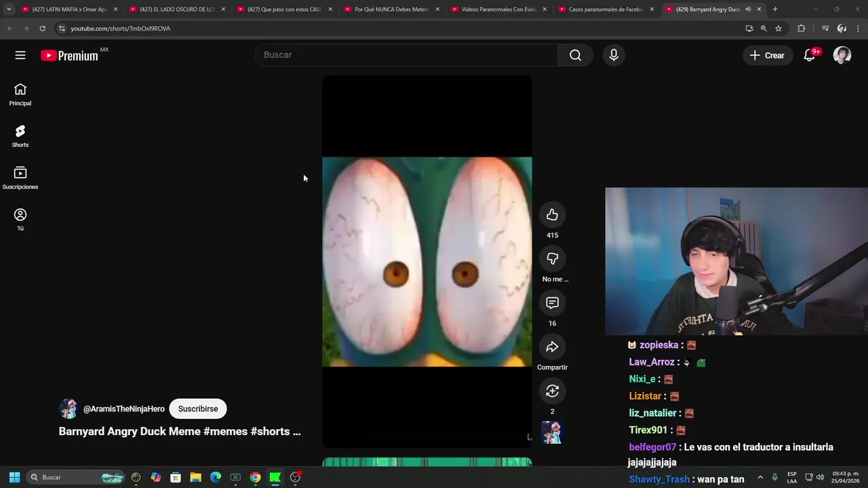The height and width of the screenshot is (488, 868).
Task: Open the audio source thumbnail below remix
Action: (552, 432)
